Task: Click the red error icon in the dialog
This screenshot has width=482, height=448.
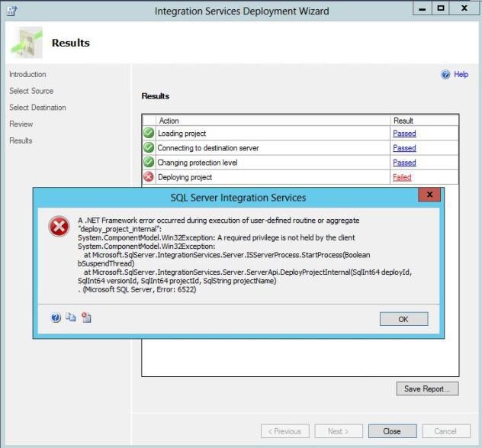Action: coord(59,227)
